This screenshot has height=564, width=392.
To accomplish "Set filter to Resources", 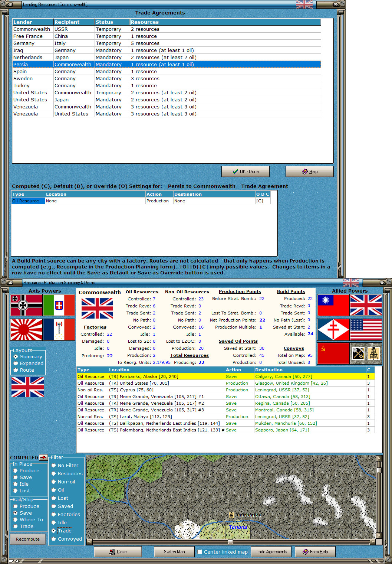I will [67, 473].
